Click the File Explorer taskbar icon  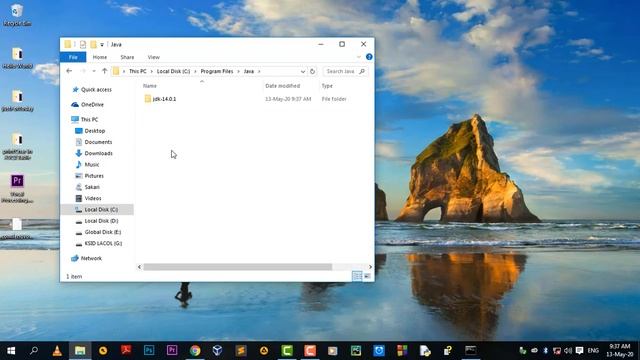[80, 351]
